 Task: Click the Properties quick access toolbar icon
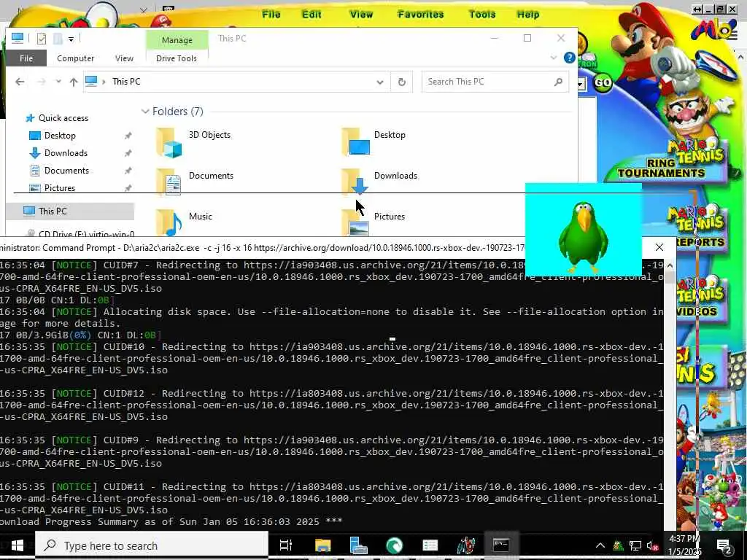click(x=42, y=39)
